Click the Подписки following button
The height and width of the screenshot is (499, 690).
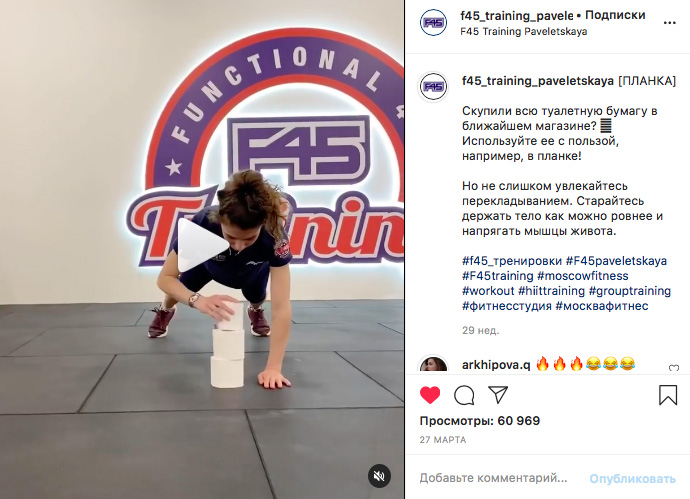click(615, 15)
